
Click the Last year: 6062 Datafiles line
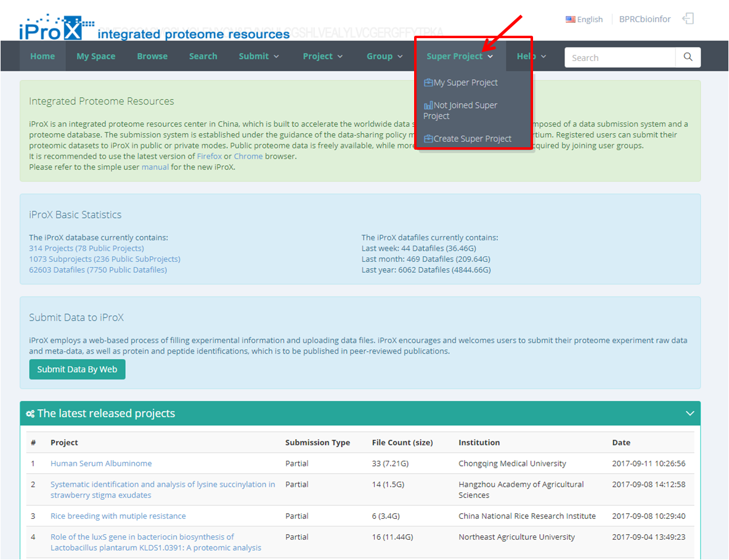(x=426, y=270)
